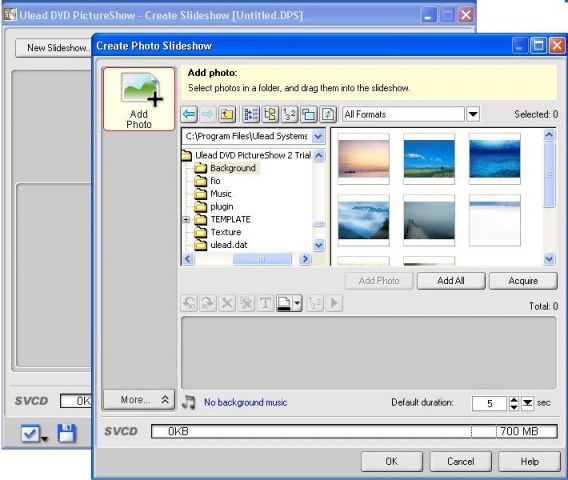Viewport: 568px width, 480px height.
Task: Select the Music folder
Action: click(x=221, y=194)
